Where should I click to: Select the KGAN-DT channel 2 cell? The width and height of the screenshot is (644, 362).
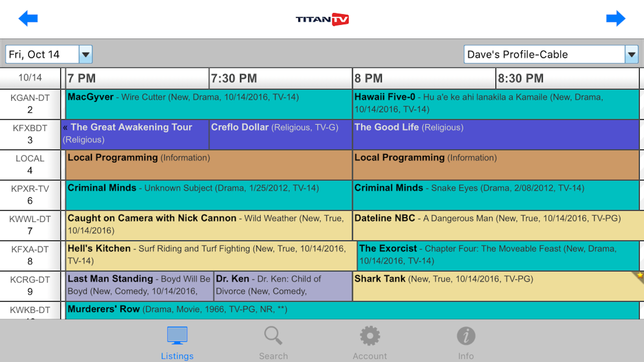coord(30,104)
